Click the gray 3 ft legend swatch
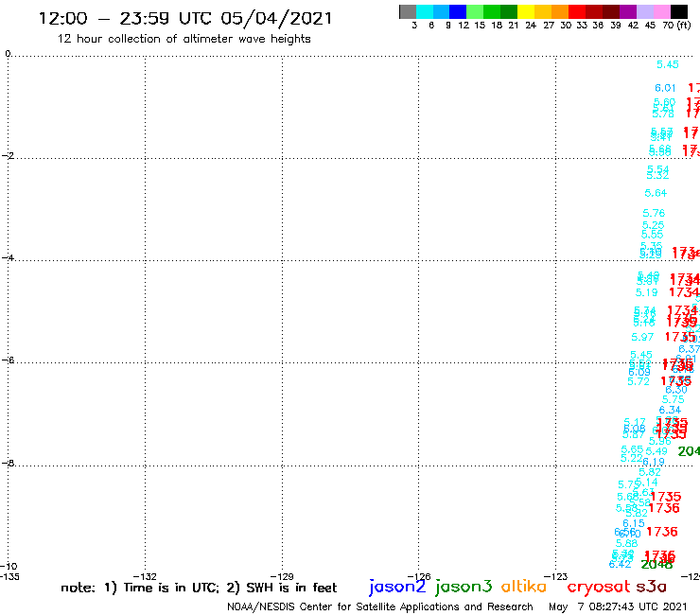Viewport: 700px width, 615px height. click(x=408, y=11)
